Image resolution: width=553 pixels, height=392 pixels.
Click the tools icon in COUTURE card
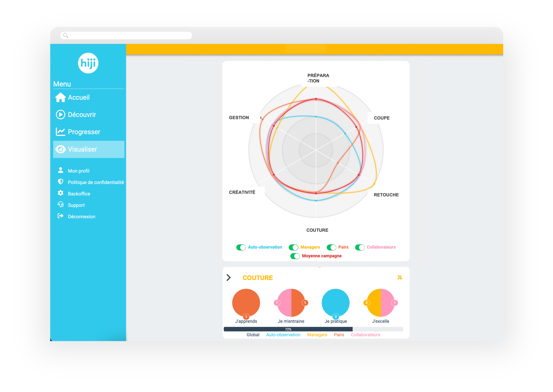[x=399, y=278]
